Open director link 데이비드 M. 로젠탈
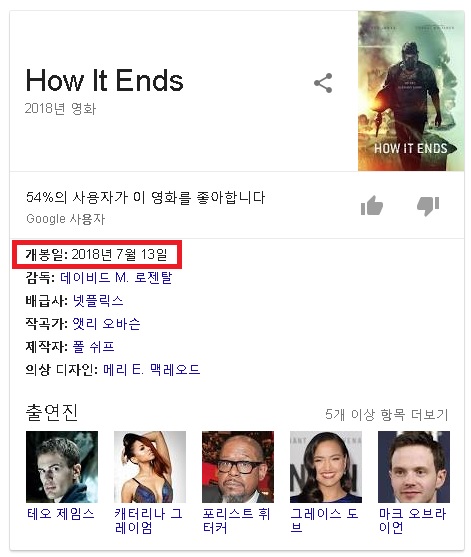The width and height of the screenshot is (471, 557). point(116,277)
